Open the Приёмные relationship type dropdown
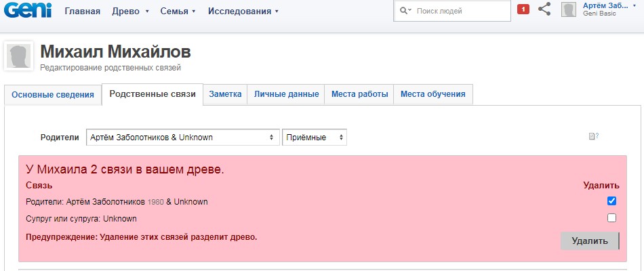This screenshot has width=644, height=271. point(314,138)
